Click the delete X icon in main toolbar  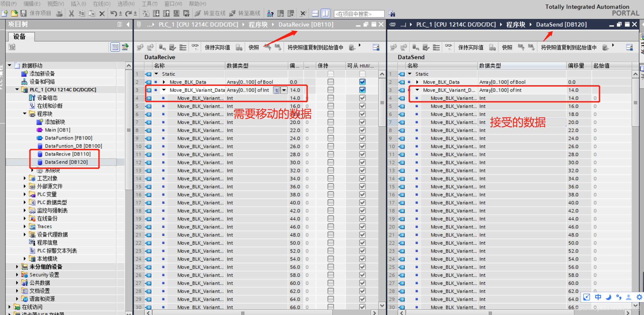pos(102,14)
